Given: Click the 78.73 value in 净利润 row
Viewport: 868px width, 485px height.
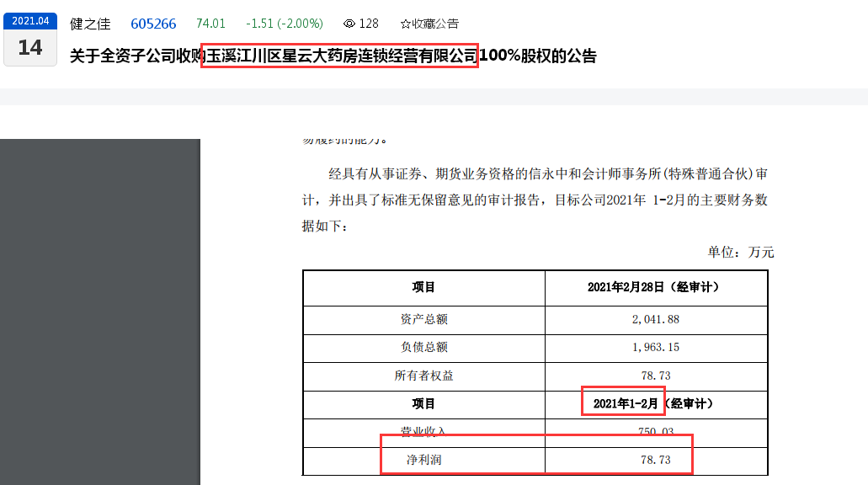Looking at the screenshot, I should [656, 460].
